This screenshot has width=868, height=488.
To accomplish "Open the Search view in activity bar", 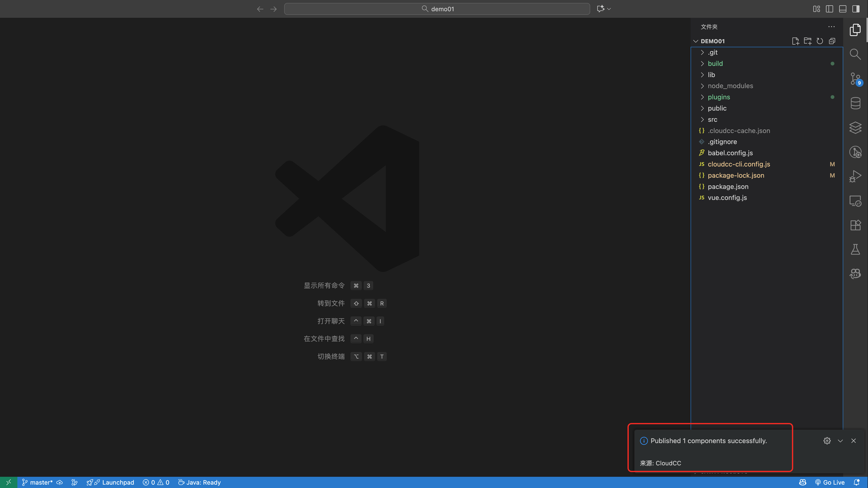I will point(855,54).
